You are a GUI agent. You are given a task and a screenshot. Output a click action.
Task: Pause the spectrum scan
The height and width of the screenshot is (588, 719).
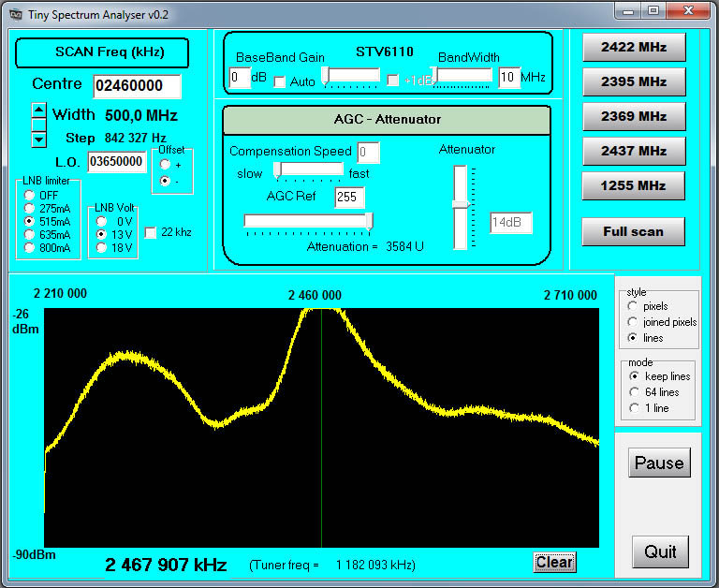[x=659, y=463]
